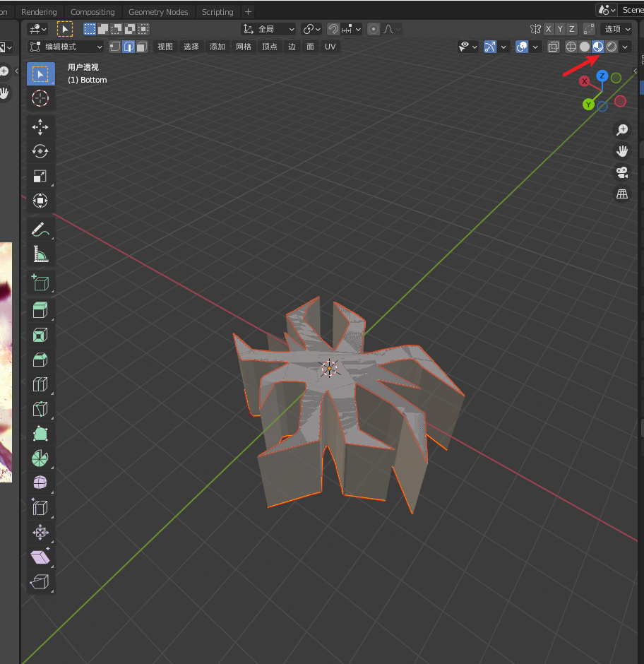Enable Z axis mirror
The height and width of the screenshot is (664, 644).
[x=571, y=29]
